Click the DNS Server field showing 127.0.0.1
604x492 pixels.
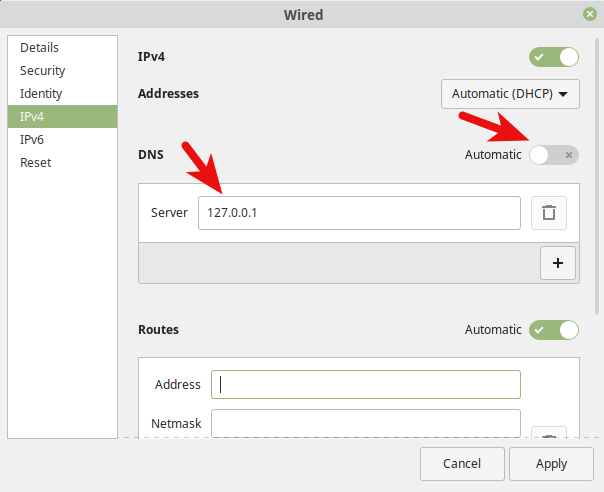359,212
